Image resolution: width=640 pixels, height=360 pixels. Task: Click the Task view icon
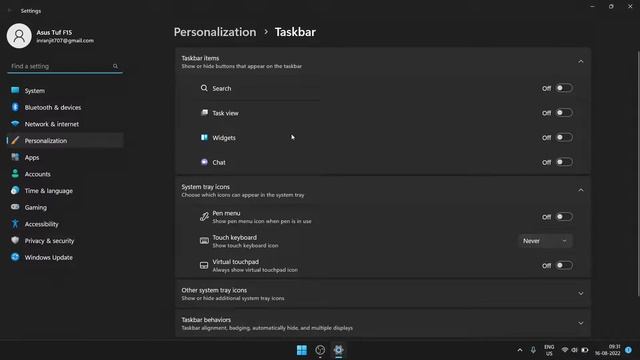click(x=204, y=113)
